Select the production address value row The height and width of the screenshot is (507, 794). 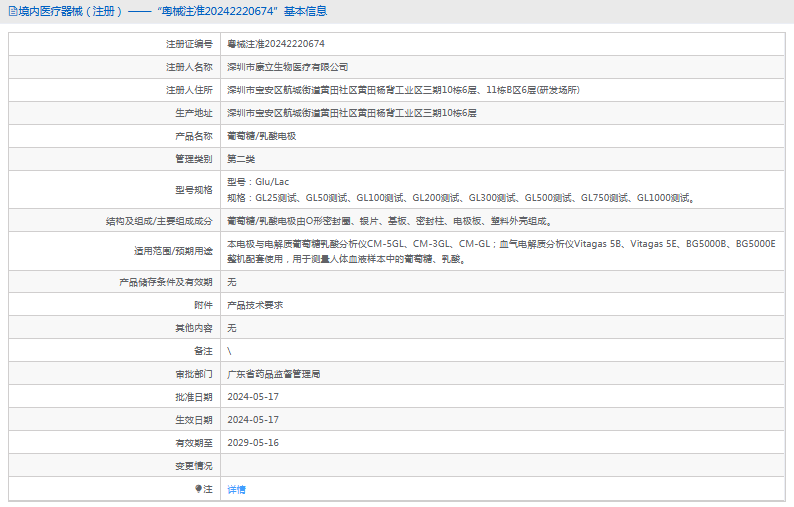(352, 113)
